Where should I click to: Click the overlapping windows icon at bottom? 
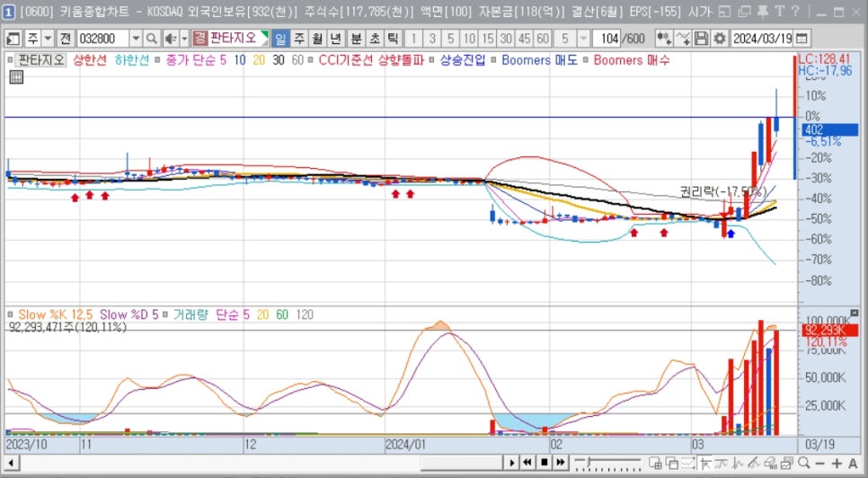pyautogui.click(x=671, y=463)
